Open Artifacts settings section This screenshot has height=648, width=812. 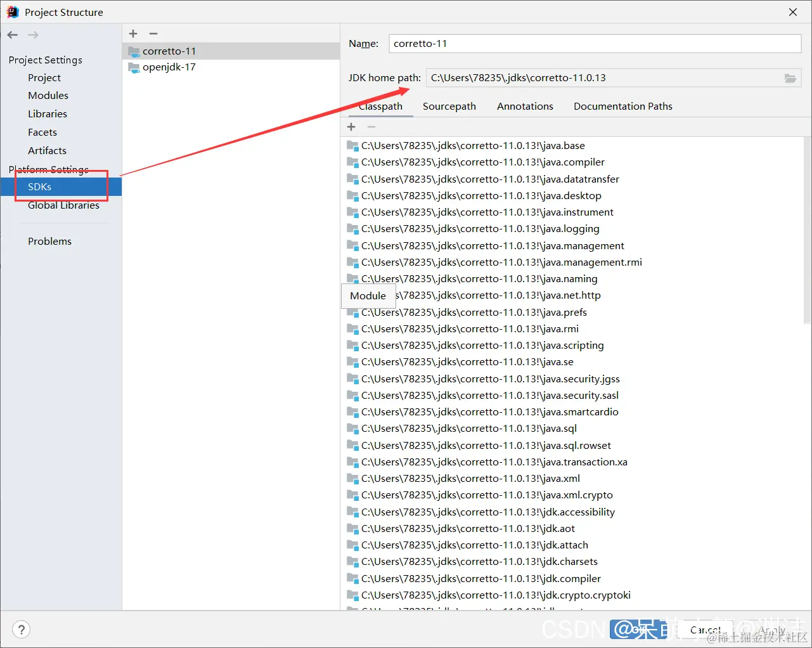pos(47,151)
